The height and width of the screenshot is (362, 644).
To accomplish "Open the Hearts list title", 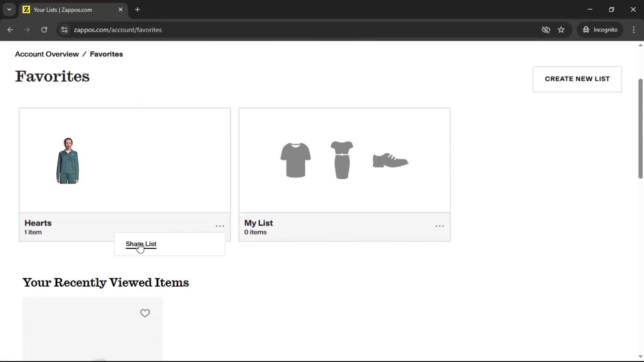I will coord(38,223).
